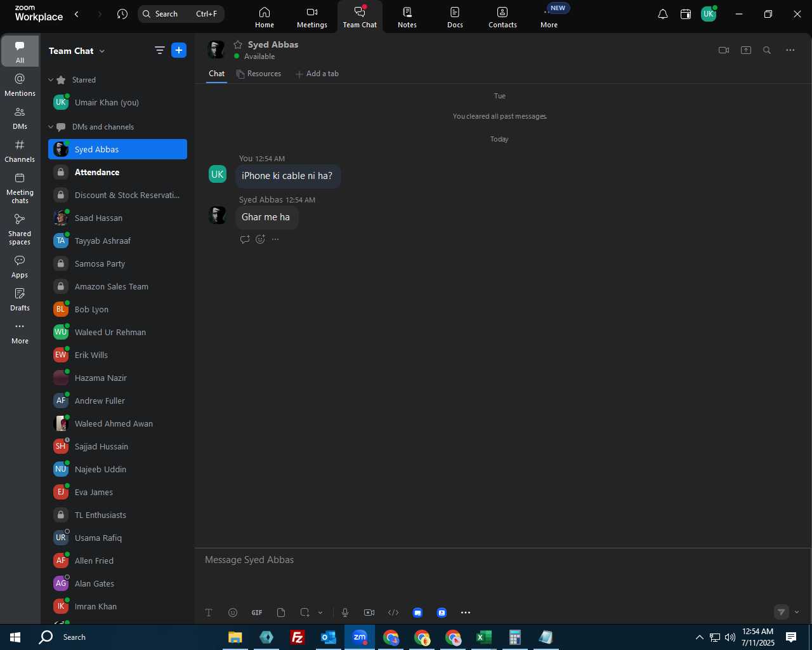Select the Resources tab in chat

click(x=259, y=74)
